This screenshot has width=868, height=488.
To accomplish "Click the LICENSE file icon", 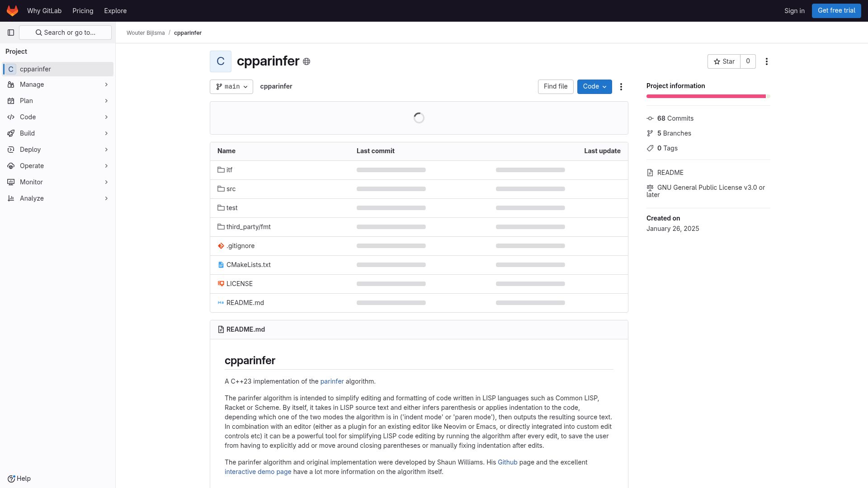I will 221,284.
